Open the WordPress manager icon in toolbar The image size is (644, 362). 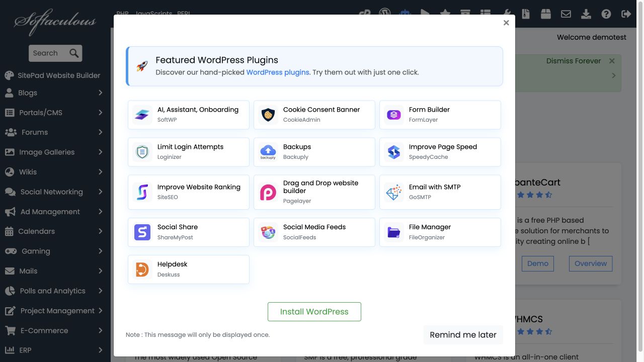(x=385, y=14)
